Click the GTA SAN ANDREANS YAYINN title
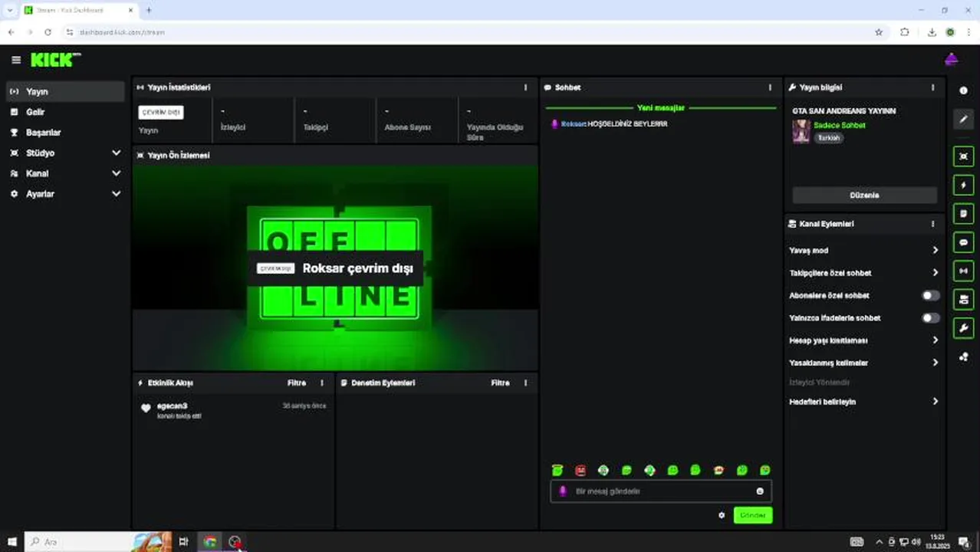This screenshot has width=980, height=552. [x=844, y=111]
